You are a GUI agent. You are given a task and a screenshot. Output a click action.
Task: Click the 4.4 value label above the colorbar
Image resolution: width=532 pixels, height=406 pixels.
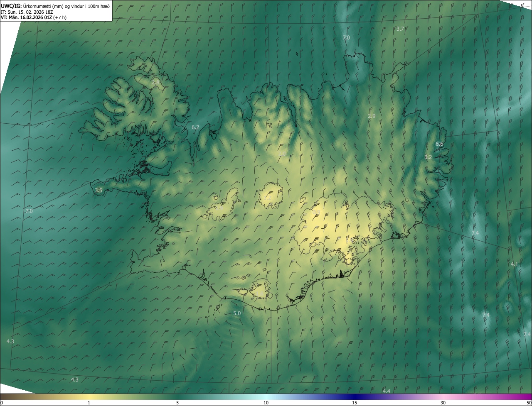[x=386, y=391]
